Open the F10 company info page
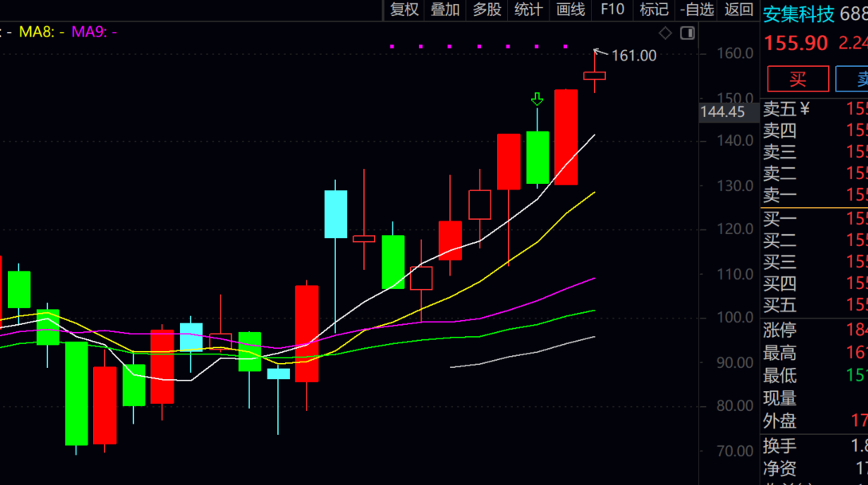Image resolution: width=868 pixels, height=485 pixels. 612,10
